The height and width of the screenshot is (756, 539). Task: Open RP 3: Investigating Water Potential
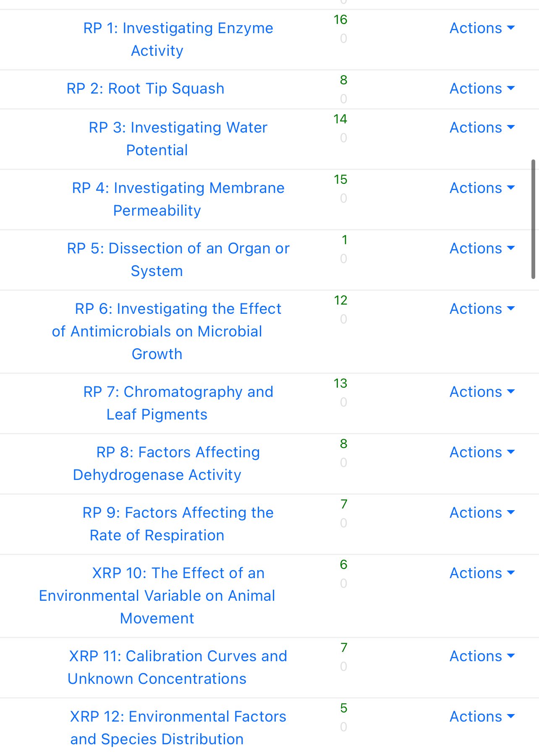click(x=178, y=139)
